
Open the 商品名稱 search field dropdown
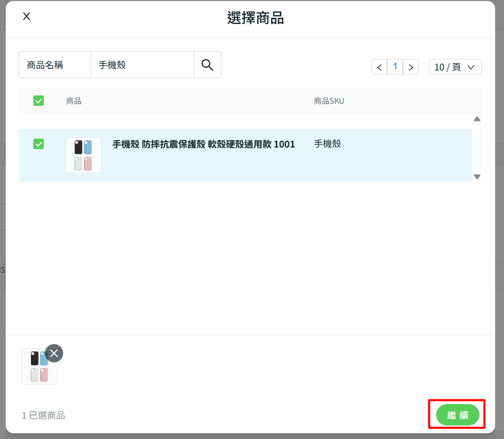click(55, 65)
